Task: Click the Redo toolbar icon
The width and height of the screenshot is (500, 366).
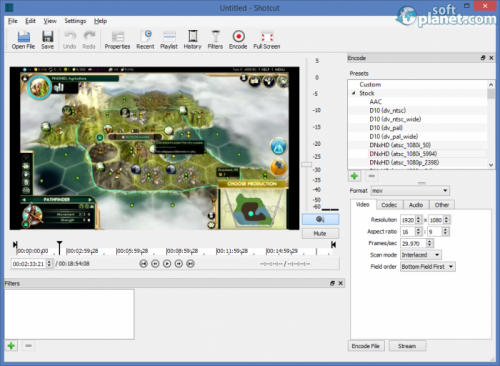Action: pos(89,40)
